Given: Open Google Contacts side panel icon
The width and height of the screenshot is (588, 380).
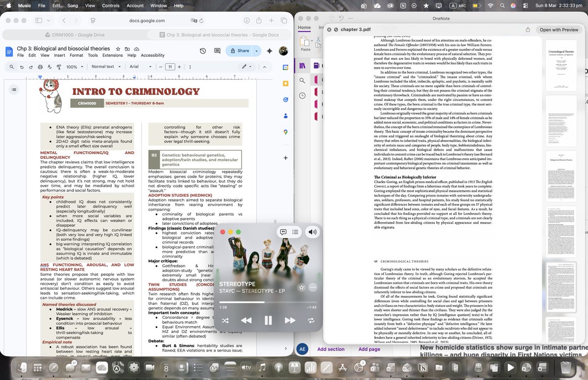Looking at the screenshot, I should tap(285, 116).
